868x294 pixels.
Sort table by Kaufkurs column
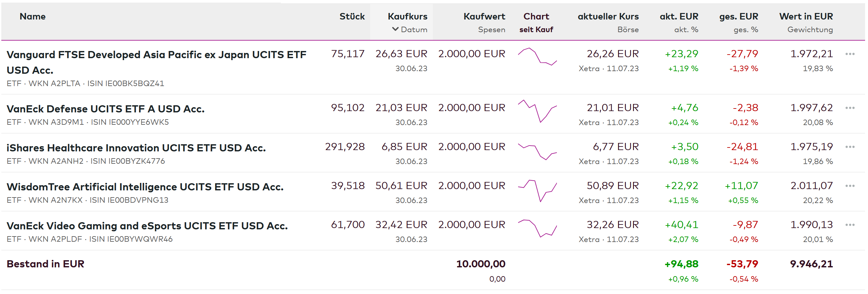click(407, 17)
